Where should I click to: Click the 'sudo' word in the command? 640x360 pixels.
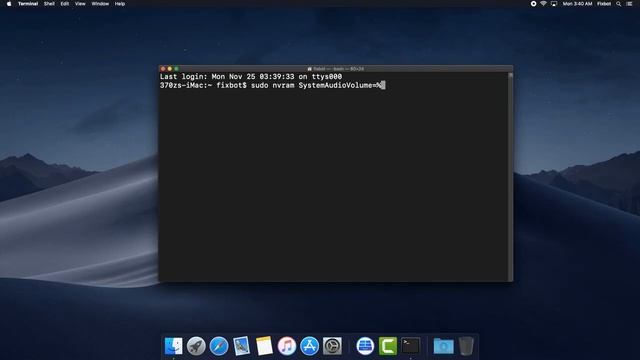(259, 85)
